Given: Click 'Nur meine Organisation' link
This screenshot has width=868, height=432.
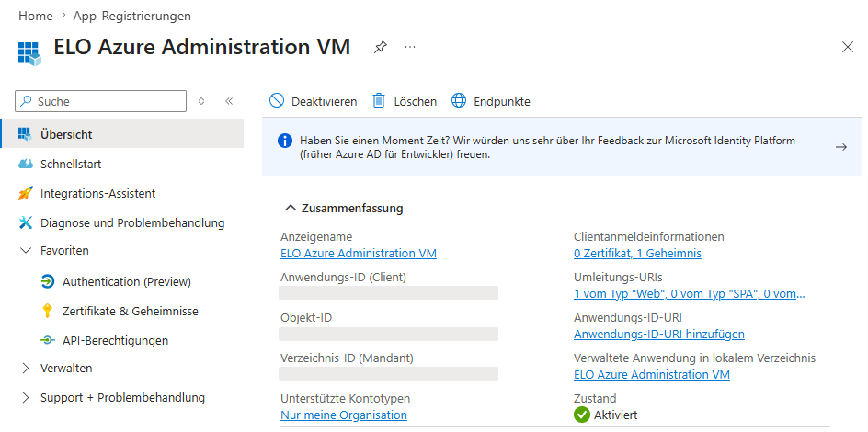Looking at the screenshot, I should [344, 415].
